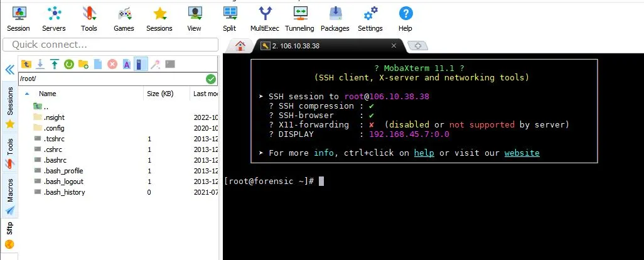
Task: Open the Packages toolbar button
Action: pos(335,19)
